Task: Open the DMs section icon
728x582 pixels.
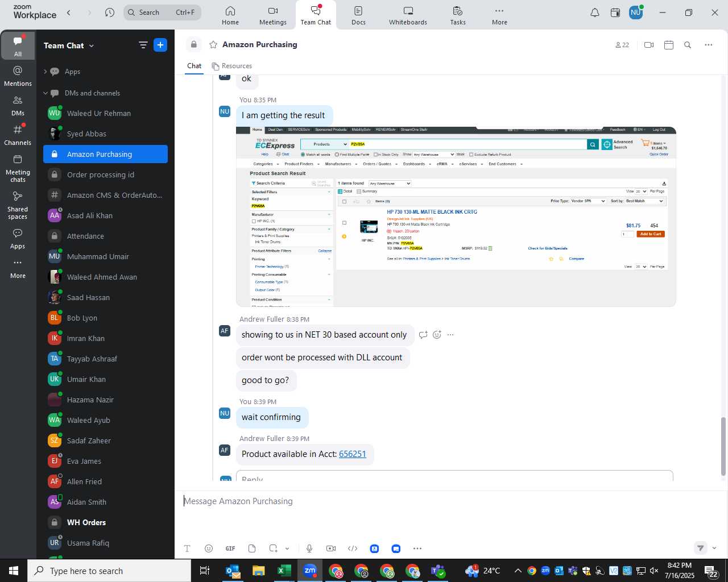Action: click(18, 106)
